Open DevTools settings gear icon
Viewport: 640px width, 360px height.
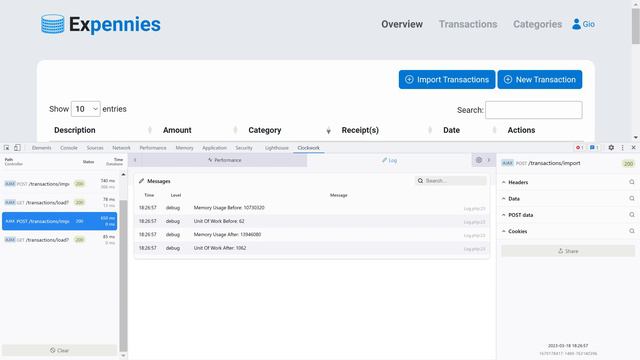[611, 148]
